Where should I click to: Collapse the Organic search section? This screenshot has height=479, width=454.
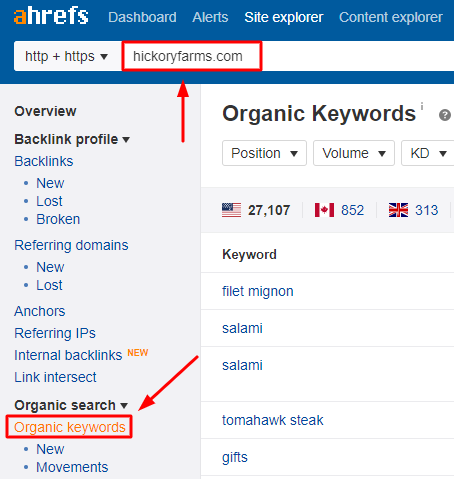[x=71, y=405]
